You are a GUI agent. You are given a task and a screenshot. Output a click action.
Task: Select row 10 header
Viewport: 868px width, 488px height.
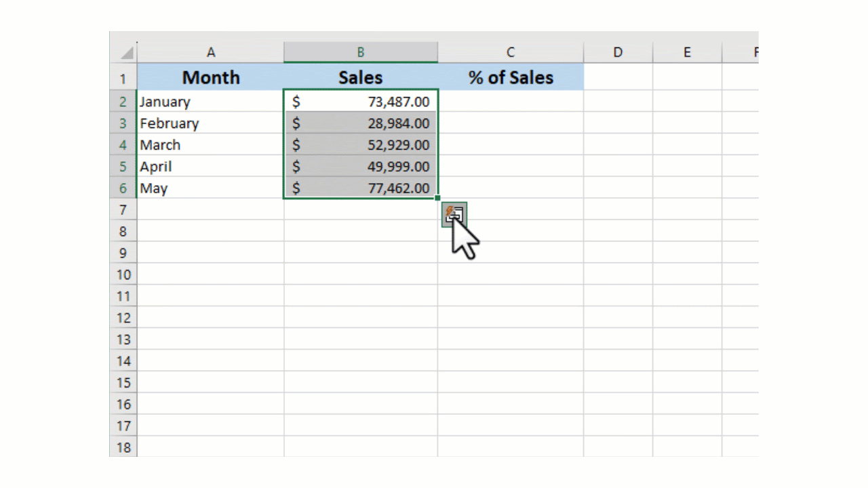coord(123,275)
